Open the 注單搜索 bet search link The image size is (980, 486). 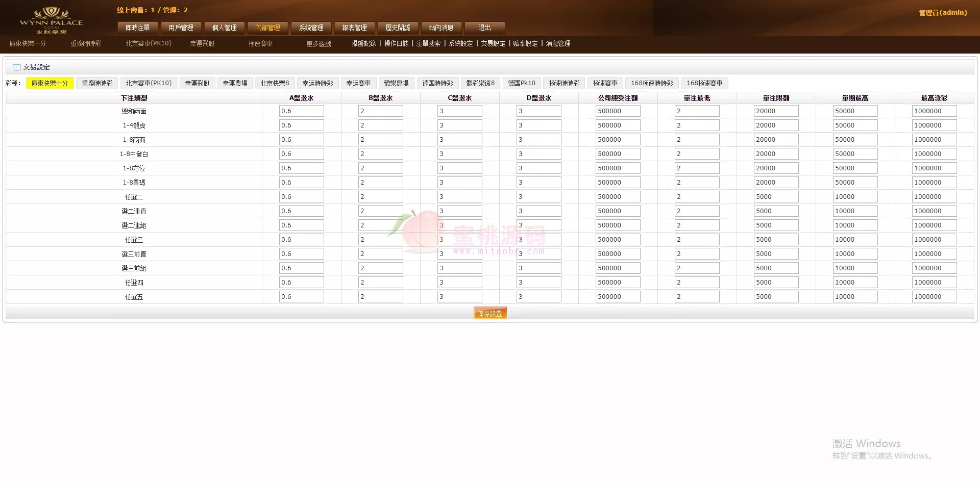[x=428, y=44]
